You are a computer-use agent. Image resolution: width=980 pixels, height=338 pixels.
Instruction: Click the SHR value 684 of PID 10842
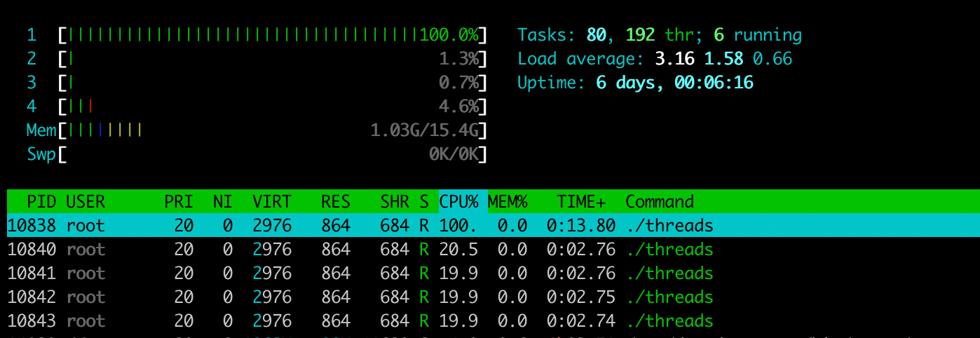[x=395, y=297]
